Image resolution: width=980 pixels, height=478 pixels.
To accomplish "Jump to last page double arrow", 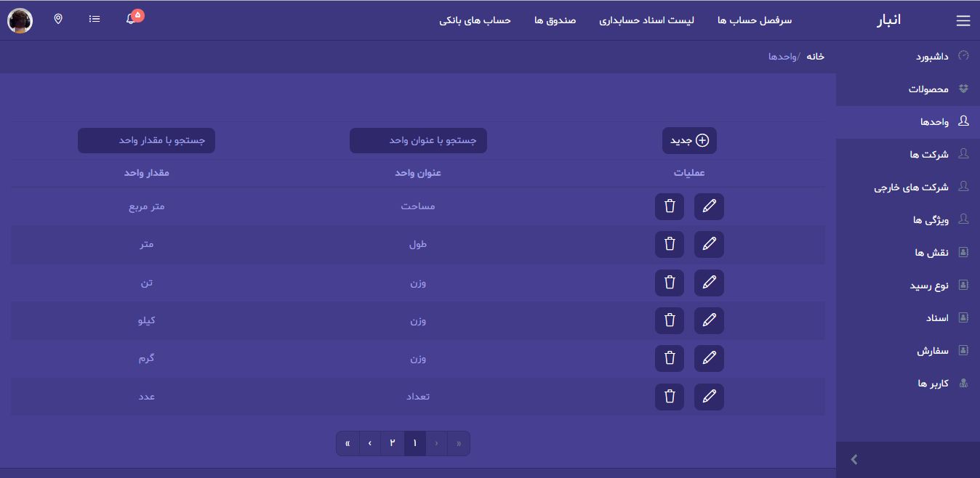I will coord(348,443).
